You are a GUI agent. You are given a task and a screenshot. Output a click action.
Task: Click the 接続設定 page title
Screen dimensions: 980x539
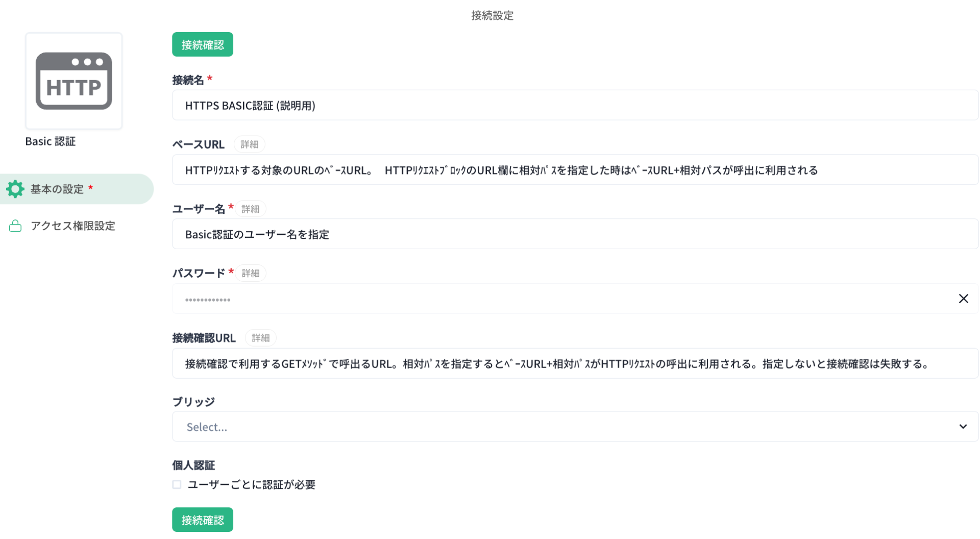492,15
